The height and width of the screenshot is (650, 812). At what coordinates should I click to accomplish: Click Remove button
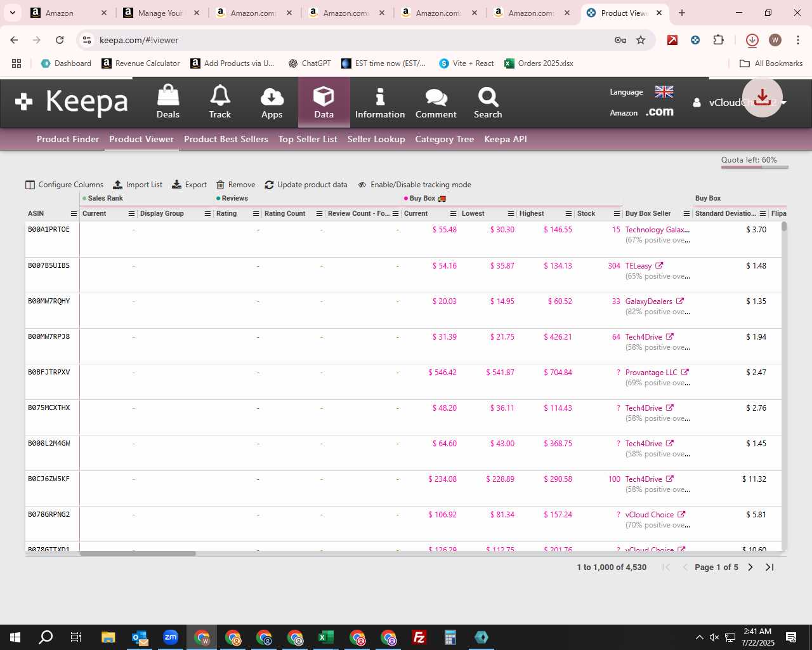[235, 185]
